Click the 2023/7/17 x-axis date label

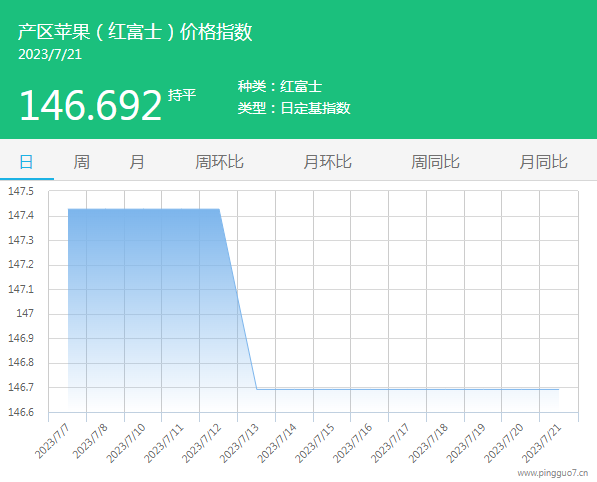pos(391,444)
